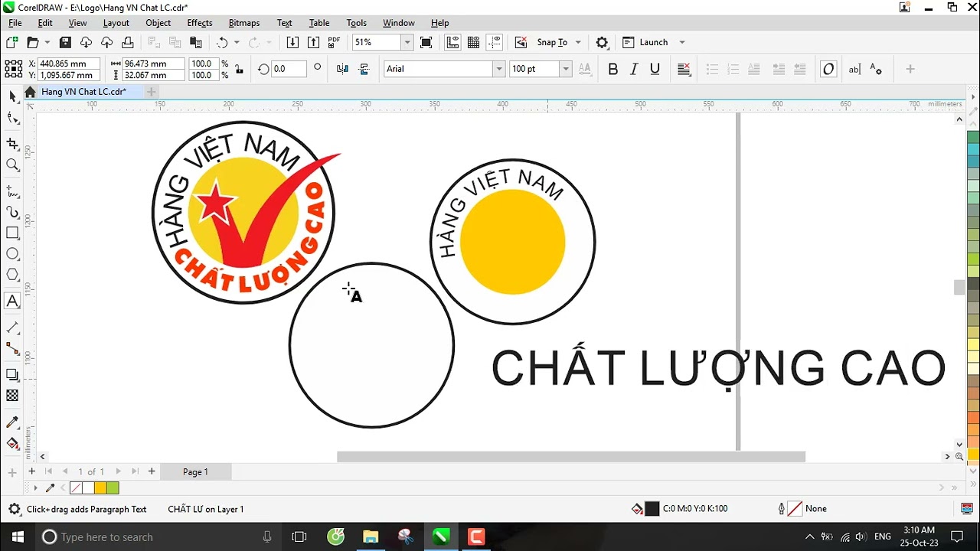Toggle snapping off
This screenshot has width=980, height=551.
tap(521, 42)
